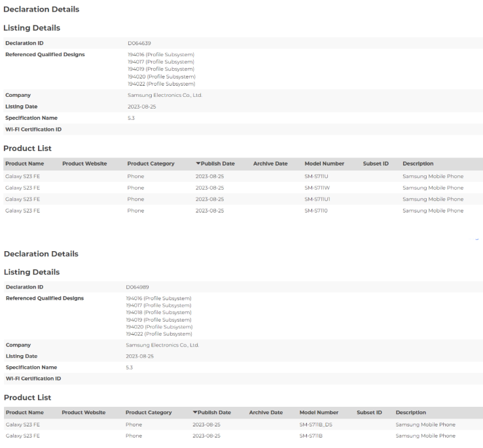483x448 pixels.
Task: Click Specification Name value 5.3 for declaration D064989
Action: (129, 368)
